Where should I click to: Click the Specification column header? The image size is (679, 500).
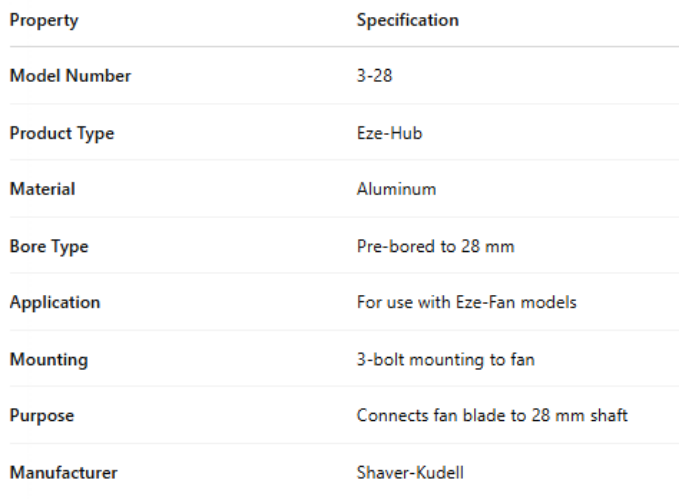click(408, 20)
